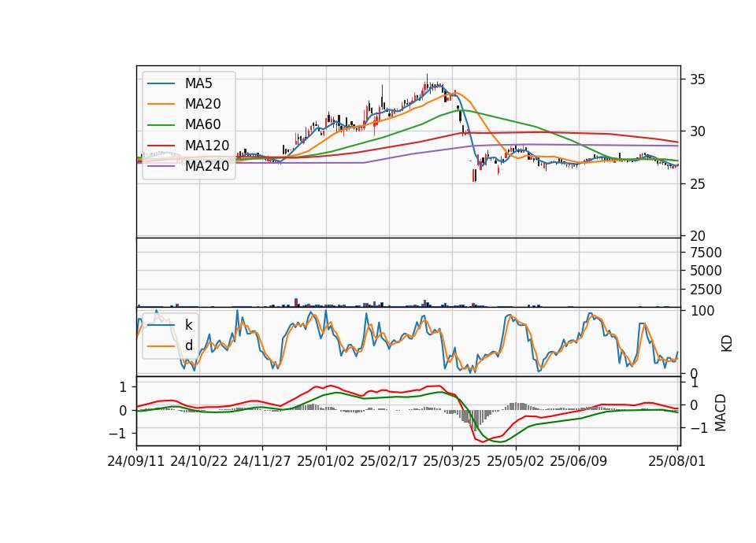Click the price axis value 35
Viewport: 756px width, 543px height.
(697, 79)
